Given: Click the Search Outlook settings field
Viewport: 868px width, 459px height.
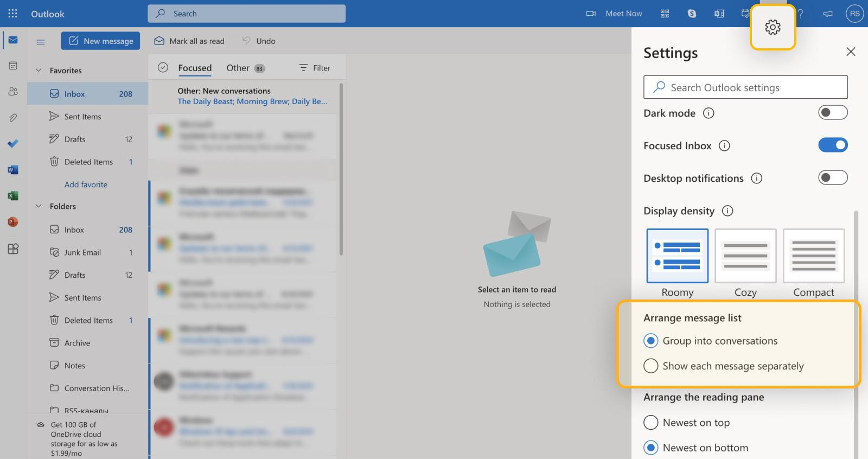Looking at the screenshot, I should pyautogui.click(x=745, y=87).
